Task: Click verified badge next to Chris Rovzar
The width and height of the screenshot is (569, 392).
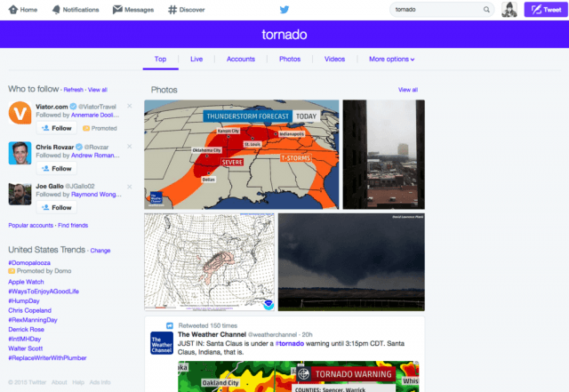Action: tap(79, 147)
